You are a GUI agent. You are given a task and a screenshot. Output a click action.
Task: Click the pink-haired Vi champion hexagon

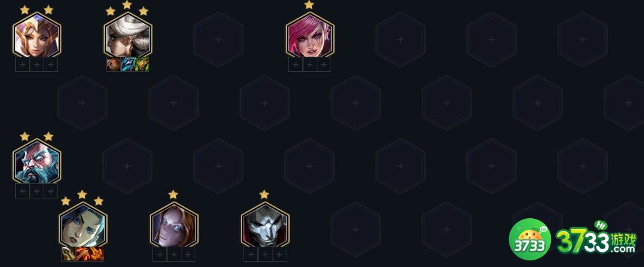point(309,36)
